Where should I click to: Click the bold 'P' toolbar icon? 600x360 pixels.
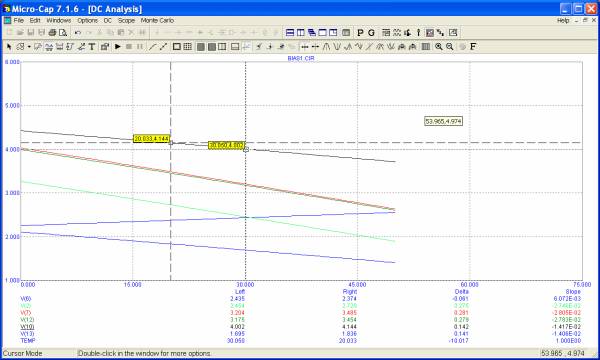tap(360, 33)
